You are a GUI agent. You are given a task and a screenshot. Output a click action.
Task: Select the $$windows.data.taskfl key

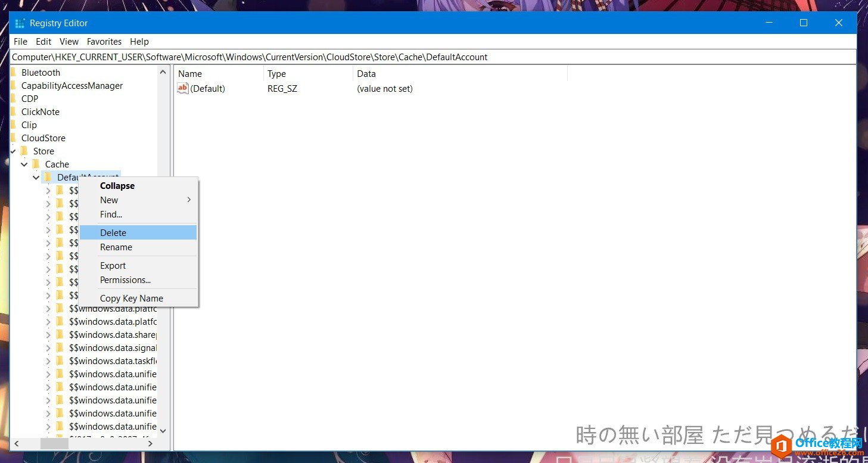(x=113, y=361)
